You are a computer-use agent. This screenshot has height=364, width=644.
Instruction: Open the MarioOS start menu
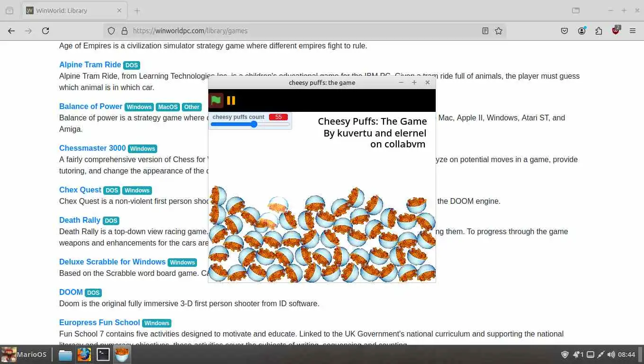click(24, 355)
